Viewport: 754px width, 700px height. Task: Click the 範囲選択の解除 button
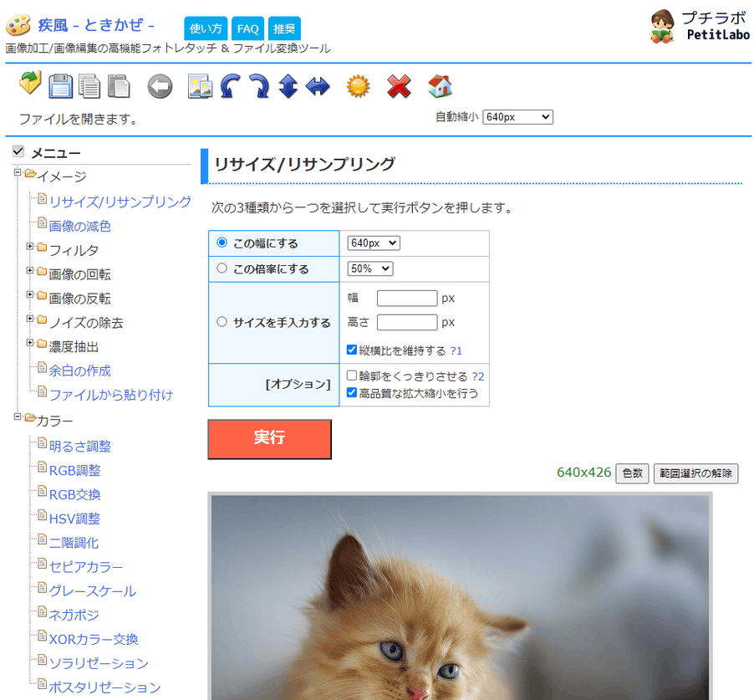coord(695,473)
